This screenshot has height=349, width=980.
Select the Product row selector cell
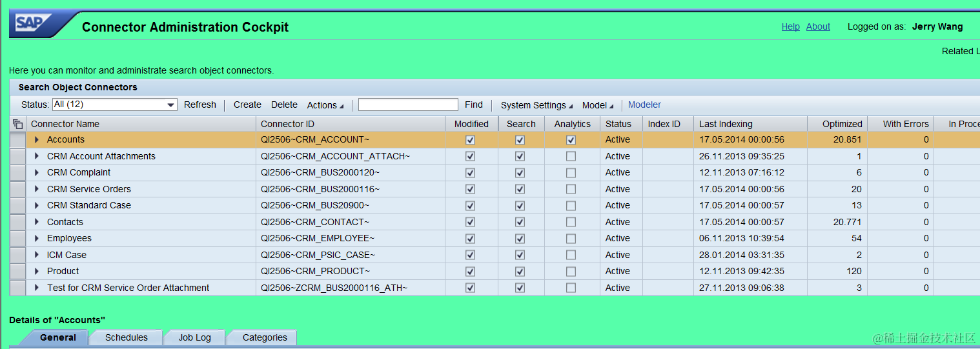pyautogui.click(x=17, y=272)
